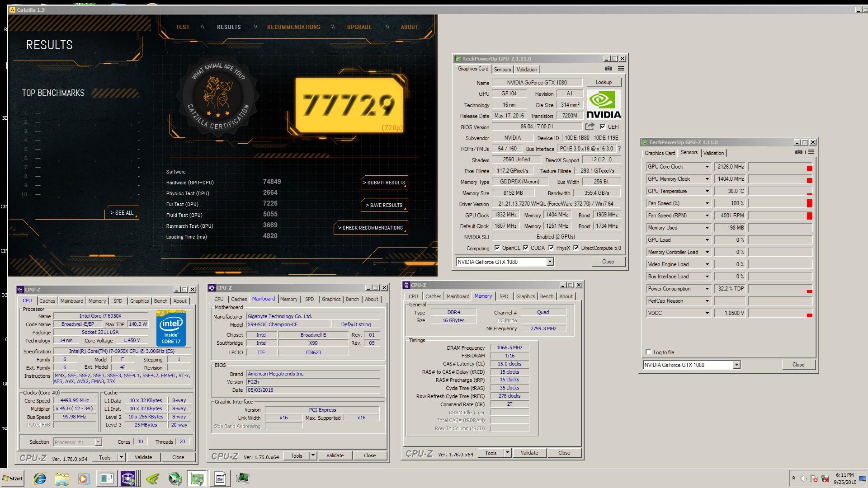Click the panel window taskbar icon before CPU-Z
The height and width of the screenshot is (488, 868).
pyautogui.click(x=107, y=479)
